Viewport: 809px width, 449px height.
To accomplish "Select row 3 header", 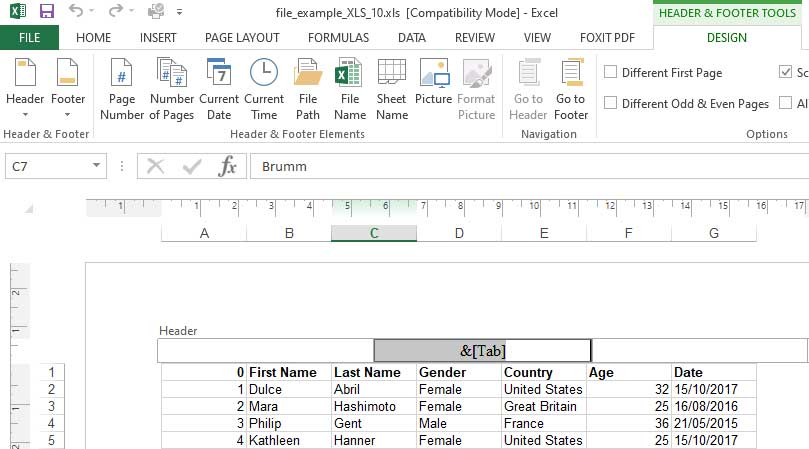I will [x=52, y=406].
